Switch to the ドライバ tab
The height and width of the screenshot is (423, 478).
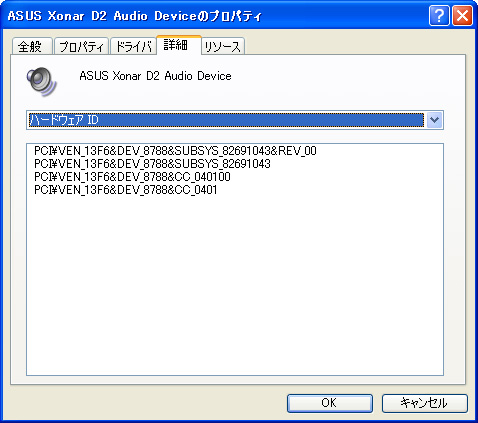[x=133, y=46]
